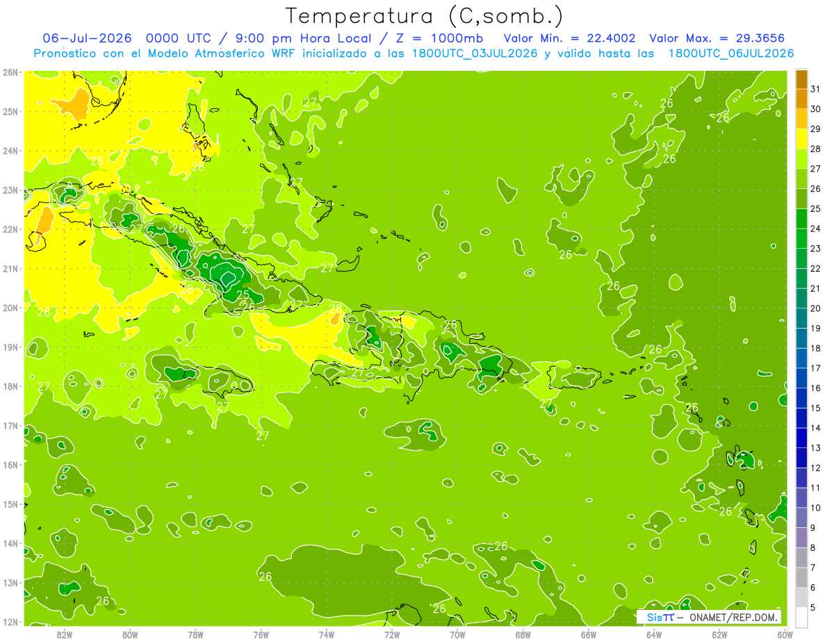Click the "64W" longitude axis label

click(654, 634)
